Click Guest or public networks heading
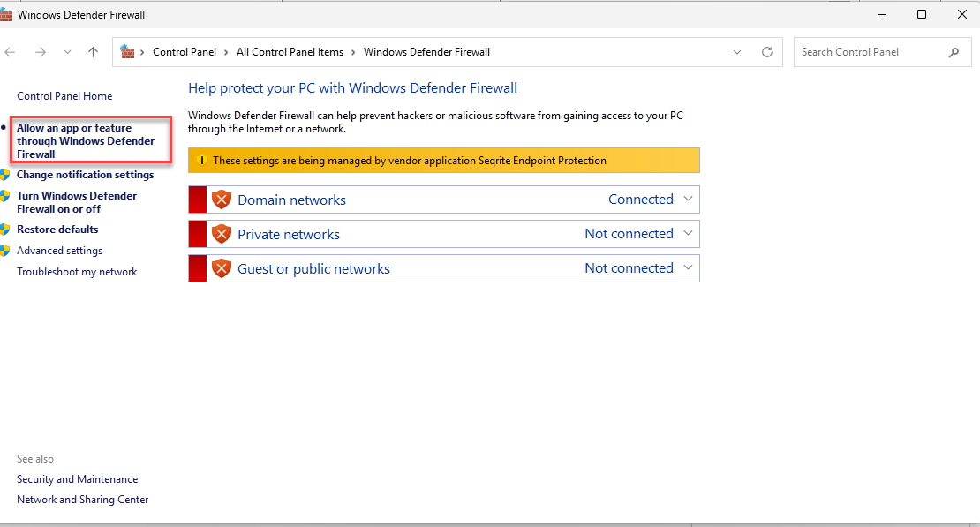The height and width of the screenshot is (527, 980). [x=313, y=268]
